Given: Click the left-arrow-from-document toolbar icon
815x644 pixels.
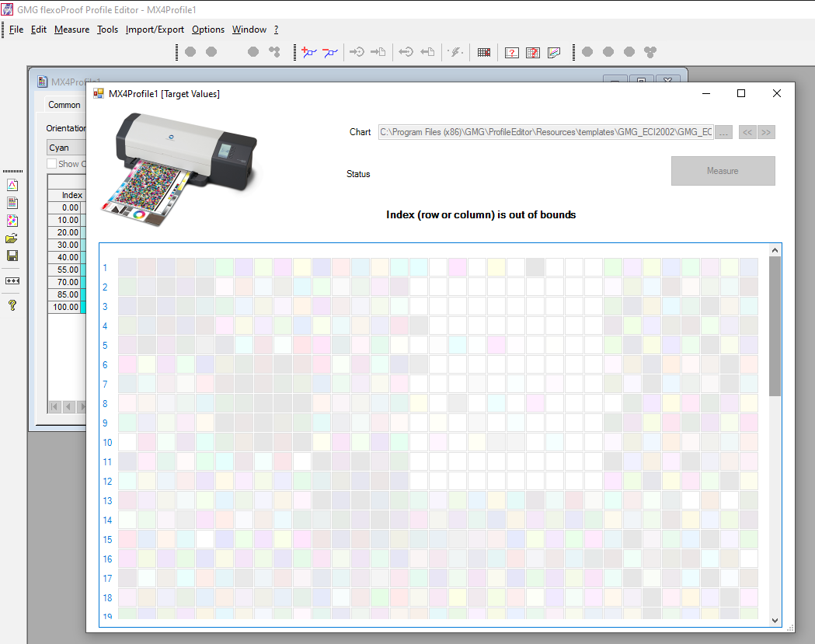Looking at the screenshot, I should (427, 52).
